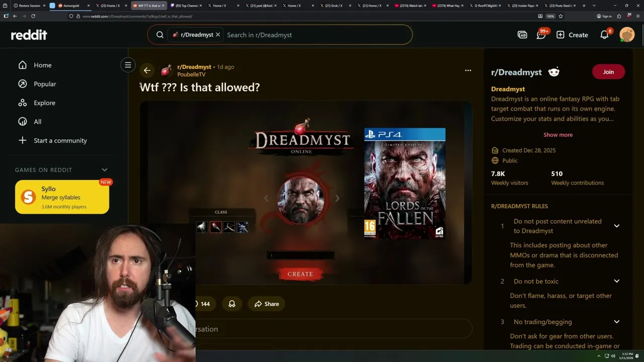Open the user avatar menu
644x362 pixels.
pyautogui.click(x=627, y=35)
